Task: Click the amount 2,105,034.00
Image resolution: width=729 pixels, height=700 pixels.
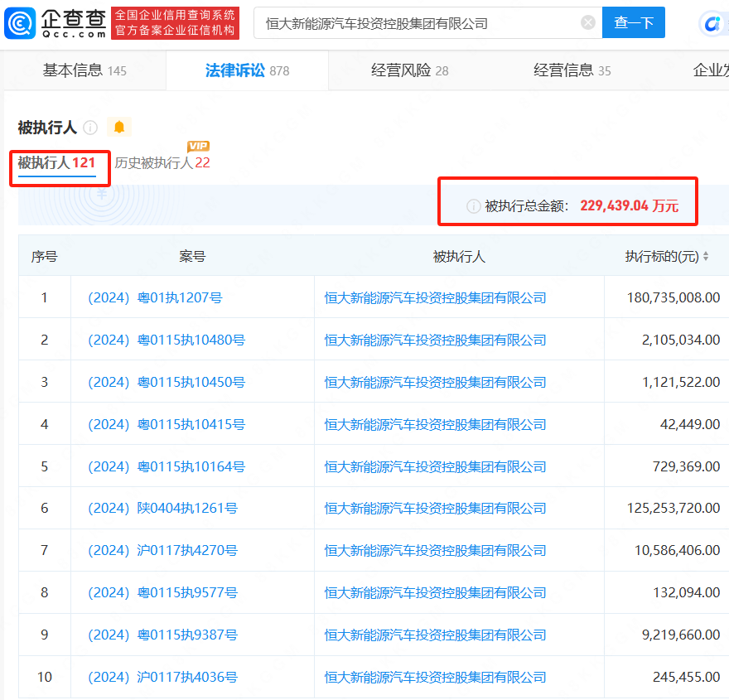Action: pos(681,340)
